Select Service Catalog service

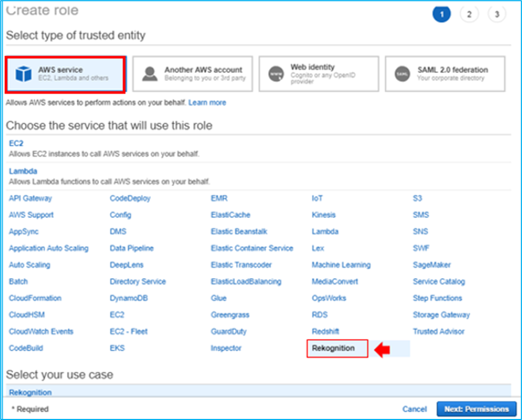click(x=439, y=281)
